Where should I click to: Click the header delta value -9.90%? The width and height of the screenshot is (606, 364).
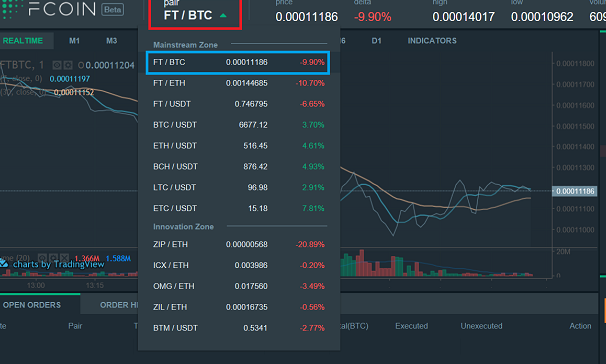tap(373, 17)
